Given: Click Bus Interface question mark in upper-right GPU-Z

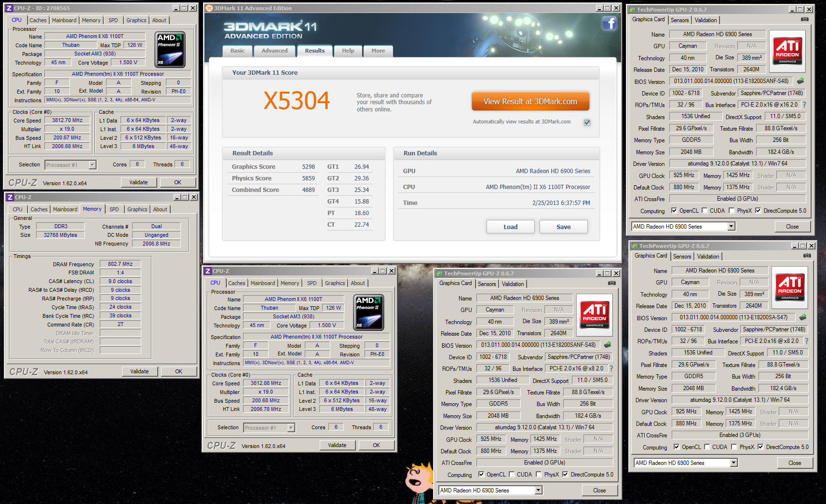Looking at the screenshot, I should pyautogui.click(x=804, y=105).
